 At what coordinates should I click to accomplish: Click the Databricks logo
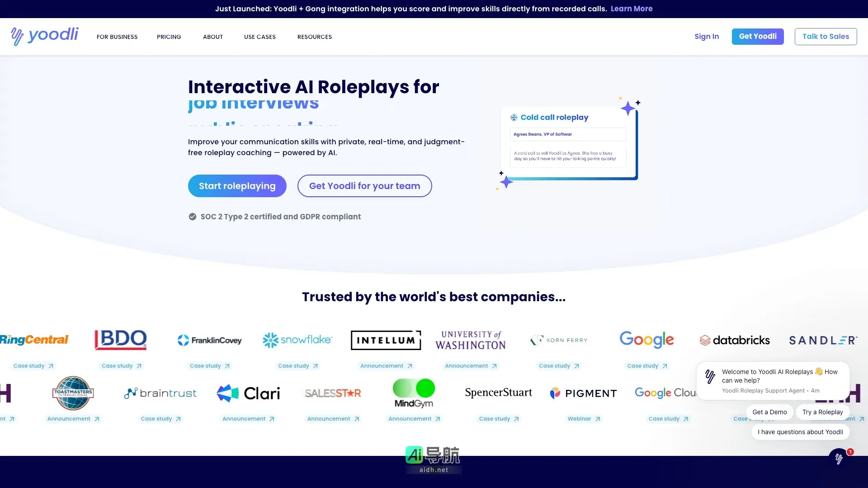click(735, 340)
